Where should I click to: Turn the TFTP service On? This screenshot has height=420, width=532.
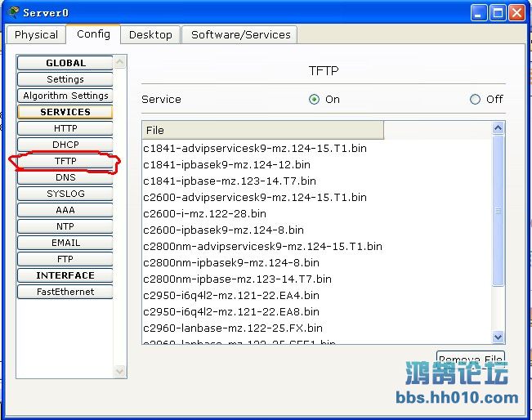(x=314, y=100)
